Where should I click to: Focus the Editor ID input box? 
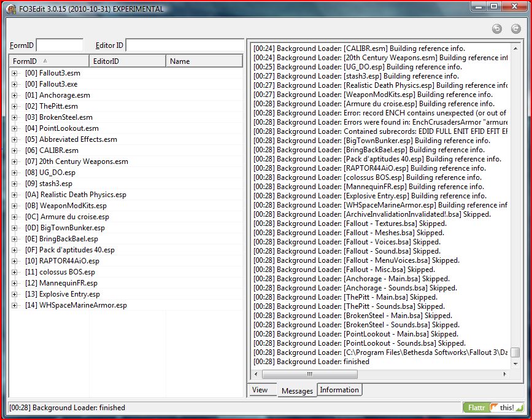coord(184,45)
